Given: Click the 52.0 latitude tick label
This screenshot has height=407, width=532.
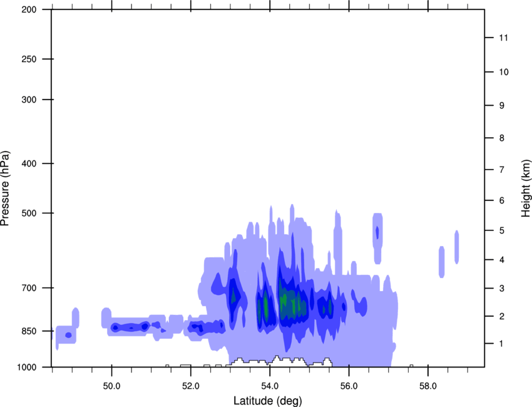Looking at the screenshot, I should click(x=191, y=386).
